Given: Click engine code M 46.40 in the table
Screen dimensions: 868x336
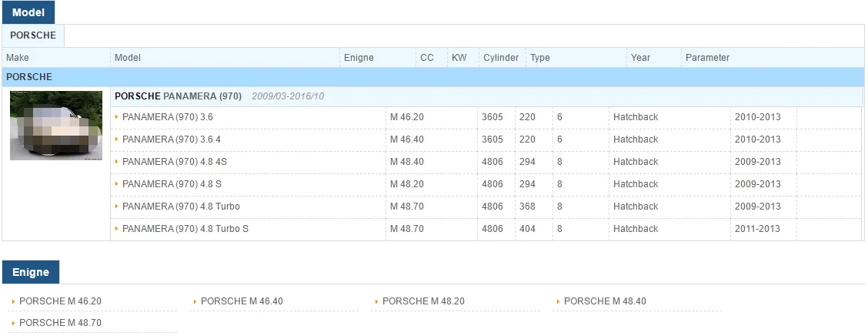Looking at the screenshot, I should 407,139.
